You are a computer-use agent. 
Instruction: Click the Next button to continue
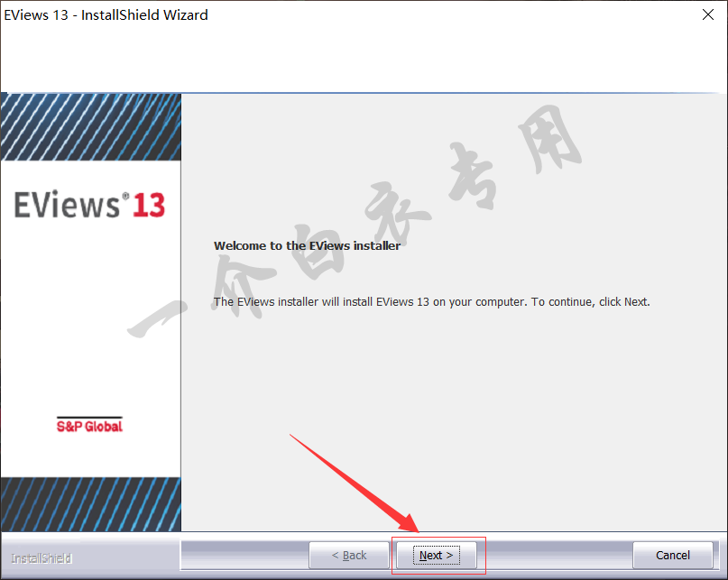coord(437,555)
